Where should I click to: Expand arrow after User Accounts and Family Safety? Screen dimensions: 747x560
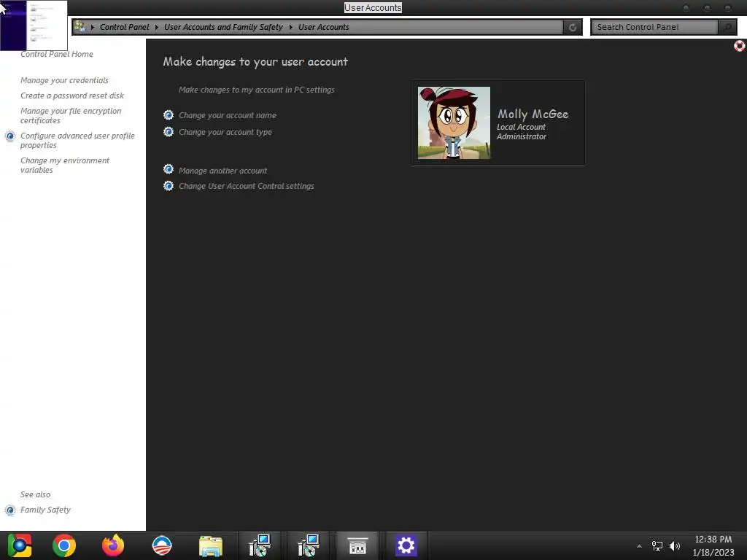290,27
